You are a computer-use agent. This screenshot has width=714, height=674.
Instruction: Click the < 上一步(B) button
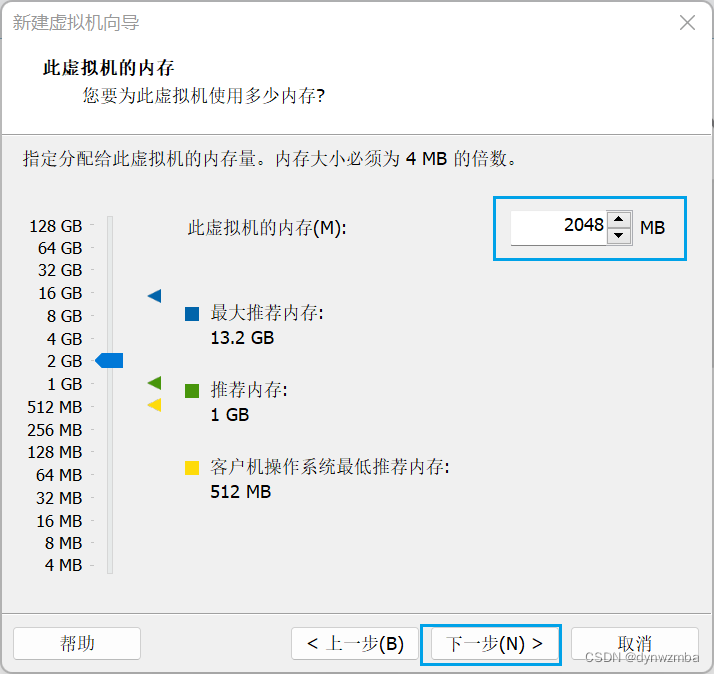(x=355, y=643)
